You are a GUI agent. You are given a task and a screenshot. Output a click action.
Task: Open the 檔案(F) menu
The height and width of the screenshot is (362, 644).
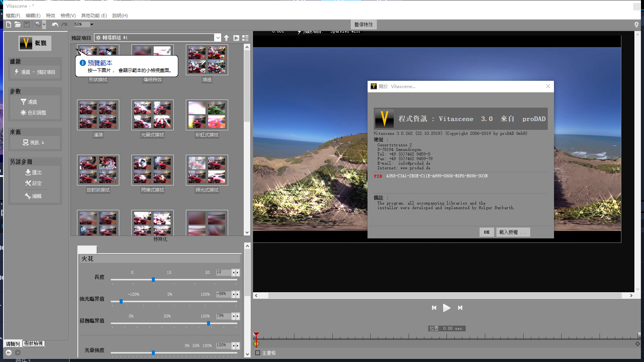[x=13, y=16]
